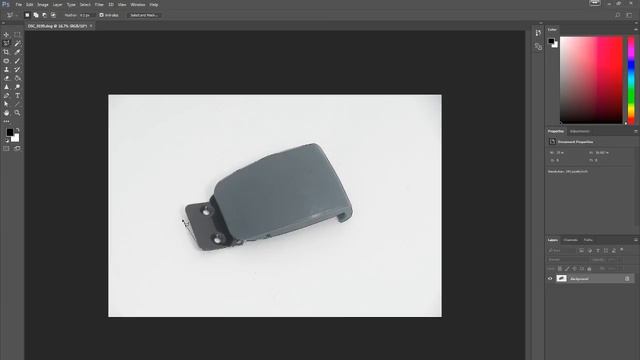The height and width of the screenshot is (360, 640).
Task: Close the open document tab
Action: pyautogui.click(x=91, y=26)
